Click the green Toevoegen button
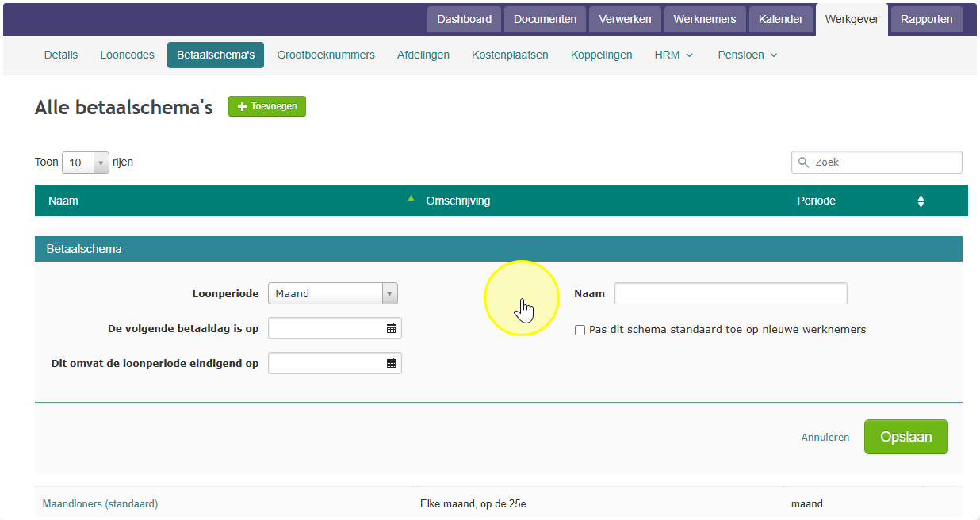The width and height of the screenshot is (980, 520). coord(267,106)
